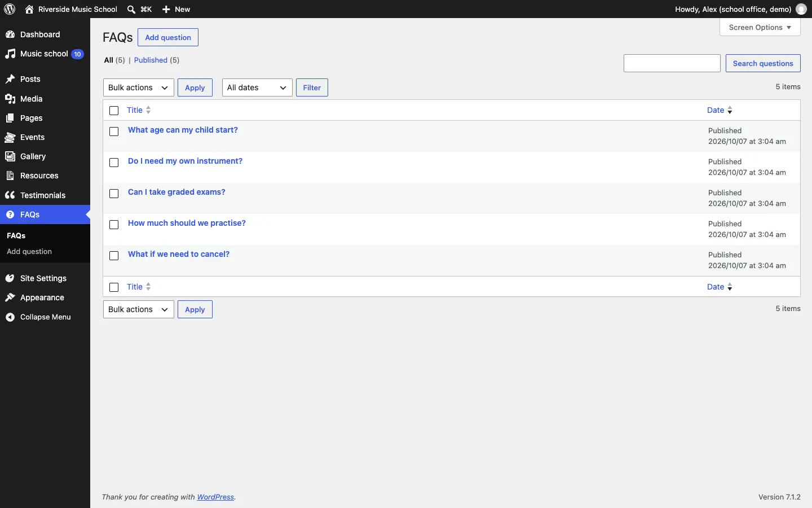Tick the select-all checkbox in the table header

pyautogui.click(x=114, y=111)
